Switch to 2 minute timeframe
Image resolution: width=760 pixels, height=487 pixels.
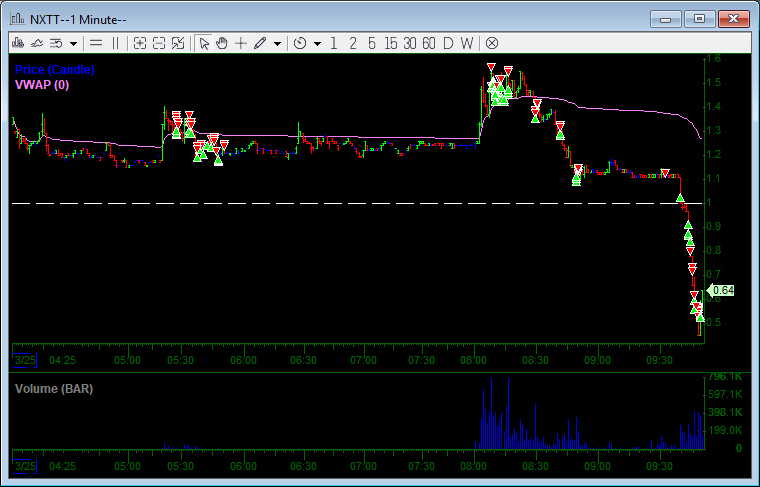[353, 44]
